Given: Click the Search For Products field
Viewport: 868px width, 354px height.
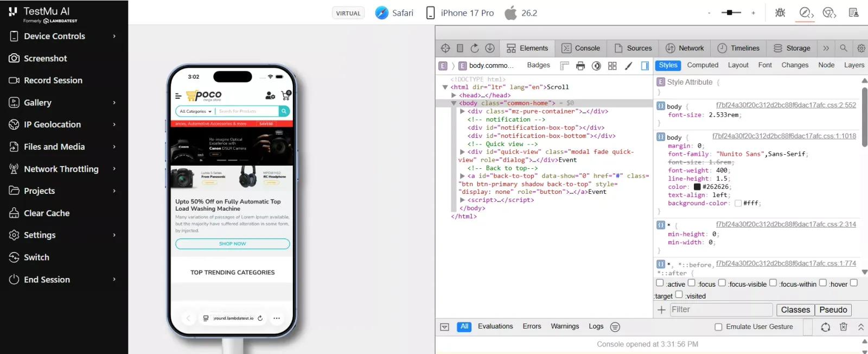Looking at the screenshot, I should click(247, 111).
